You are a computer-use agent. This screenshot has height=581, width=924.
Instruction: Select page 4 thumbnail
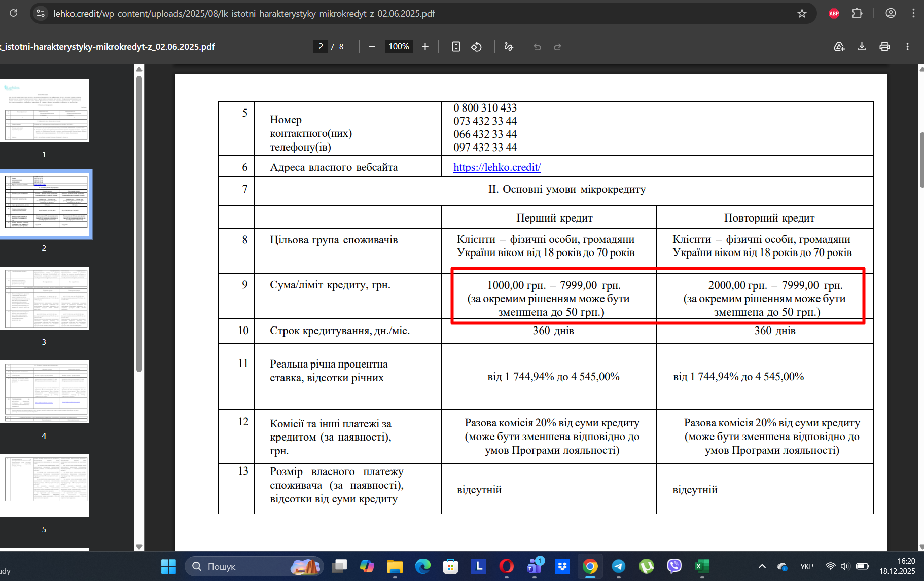point(44,392)
